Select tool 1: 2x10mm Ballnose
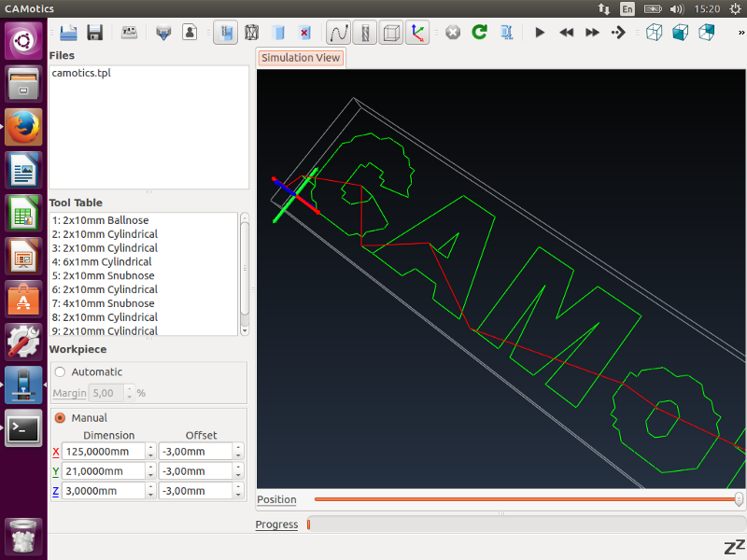 [101, 220]
